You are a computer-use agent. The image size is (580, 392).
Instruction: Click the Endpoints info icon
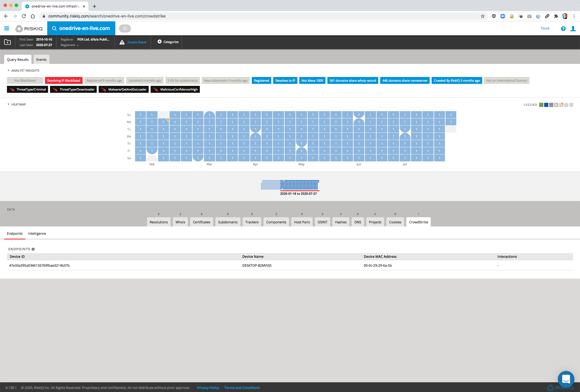click(33, 249)
